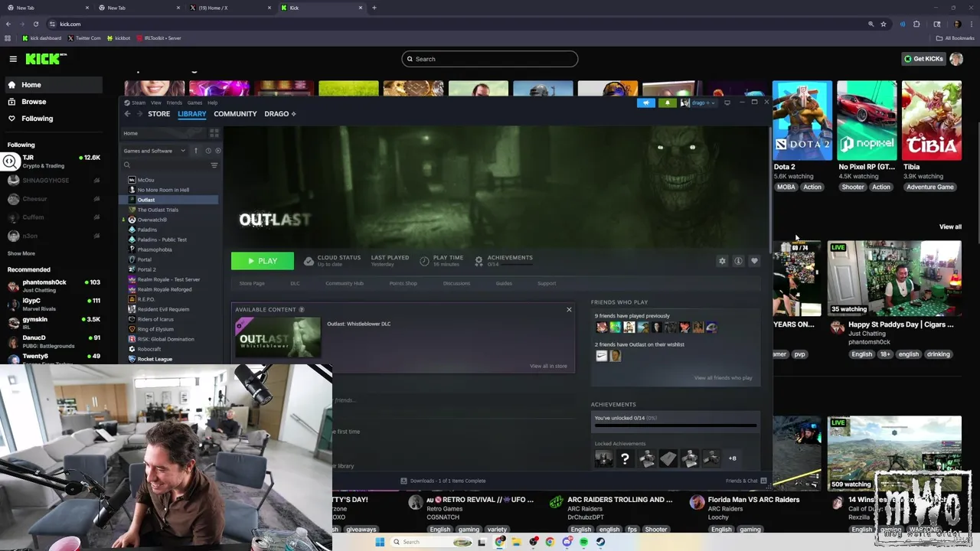Click the Available Content help question mark
The width and height of the screenshot is (980, 551).
[x=302, y=309]
